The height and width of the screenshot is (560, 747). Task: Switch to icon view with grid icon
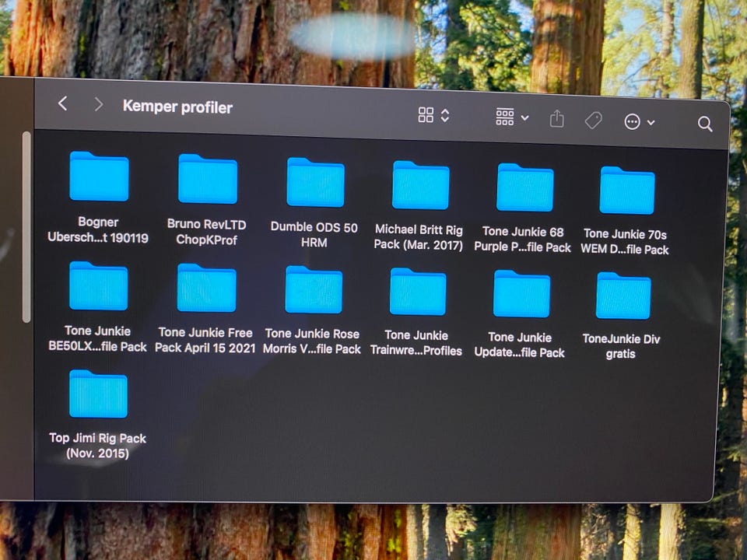click(x=426, y=115)
